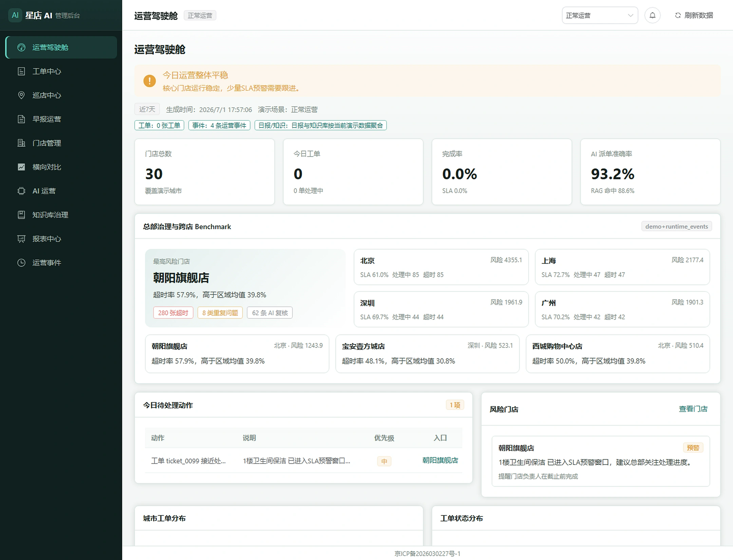Click the 早报运营 file icon

[21, 119]
